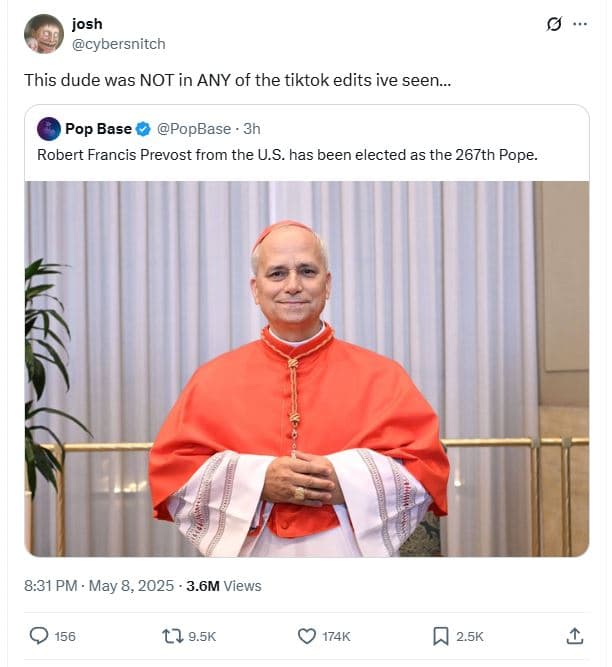Open josh display name profile link
The width and height of the screenshot is (612, 667).
(x=87, y=24)
